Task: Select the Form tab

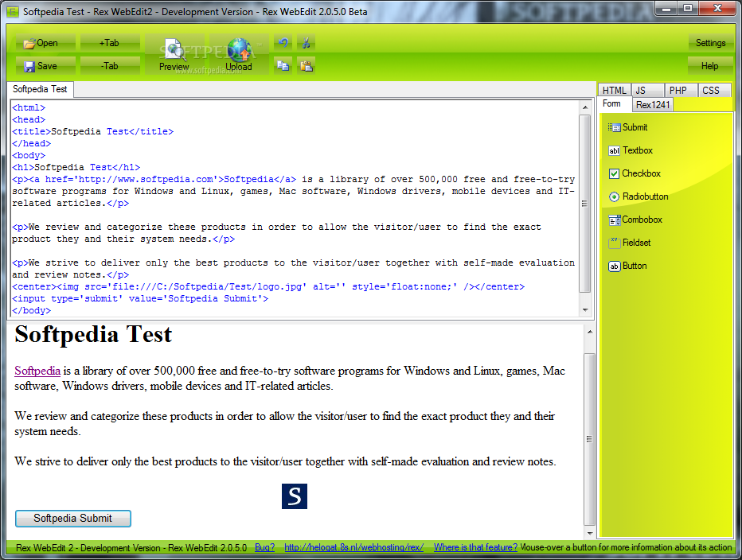Action: 615,103
